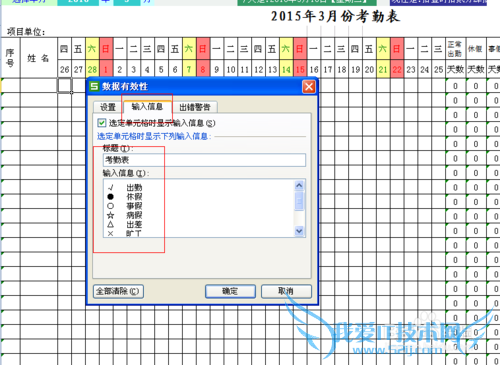
Task: Select the 姓名 header cell
Action: click(x=38, y=58)
